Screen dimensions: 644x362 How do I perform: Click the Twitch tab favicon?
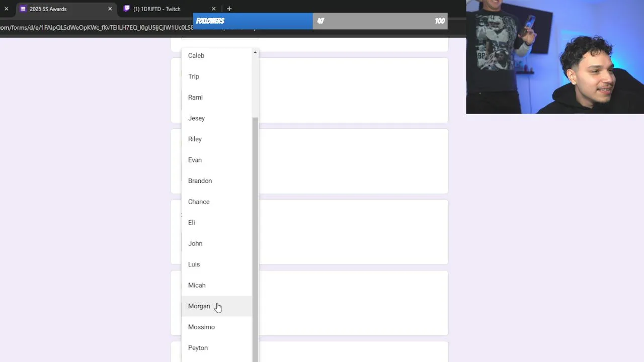pos(127,9)
